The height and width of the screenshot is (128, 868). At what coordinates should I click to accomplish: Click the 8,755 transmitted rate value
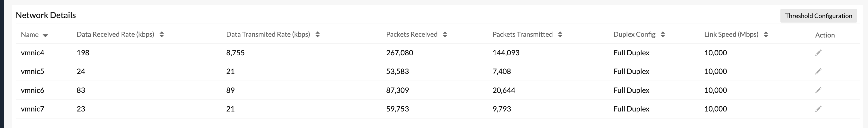(235, 53)
